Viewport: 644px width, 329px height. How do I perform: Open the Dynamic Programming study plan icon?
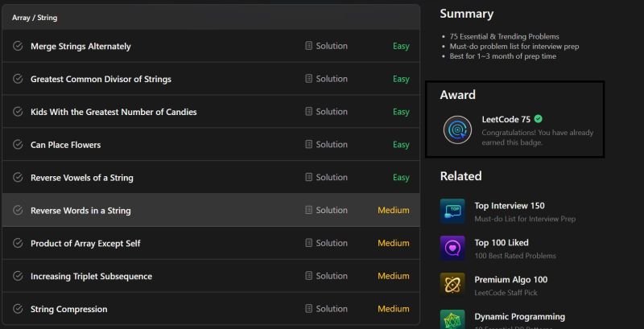coord(452,319)
